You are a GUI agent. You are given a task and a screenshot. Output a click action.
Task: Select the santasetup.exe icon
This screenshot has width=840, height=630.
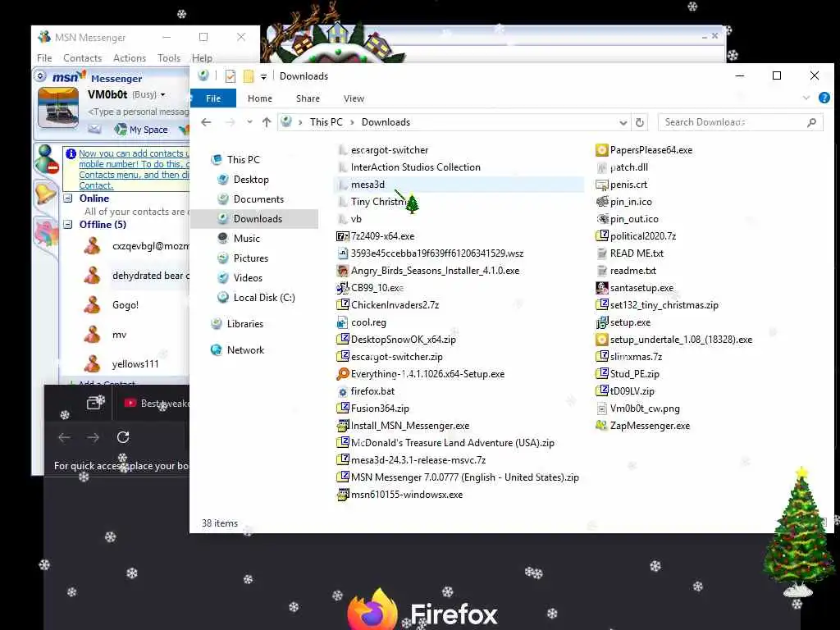(601, 288)
